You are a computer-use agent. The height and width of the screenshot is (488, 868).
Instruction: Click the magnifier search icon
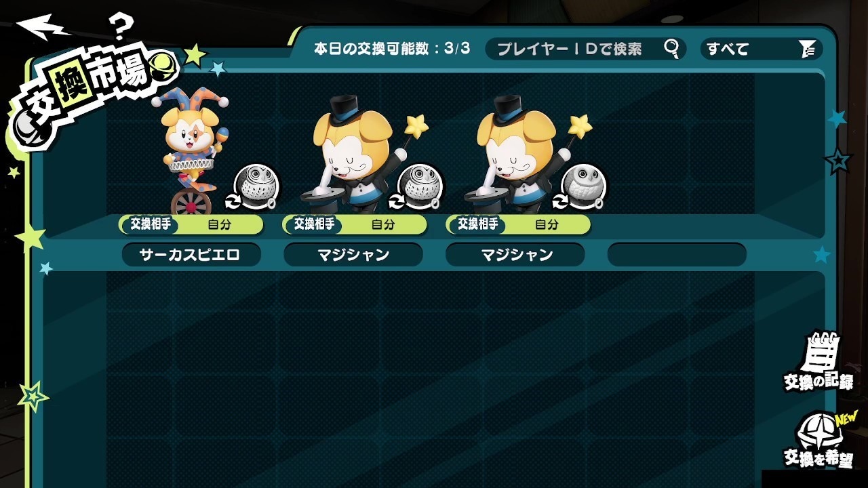click(671, 48)
